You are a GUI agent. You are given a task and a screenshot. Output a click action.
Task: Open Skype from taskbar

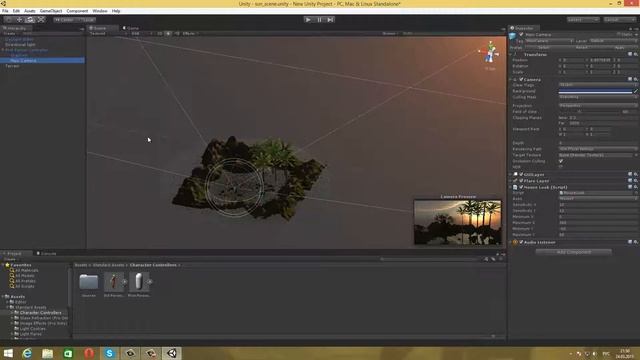[x=109, y=353]
